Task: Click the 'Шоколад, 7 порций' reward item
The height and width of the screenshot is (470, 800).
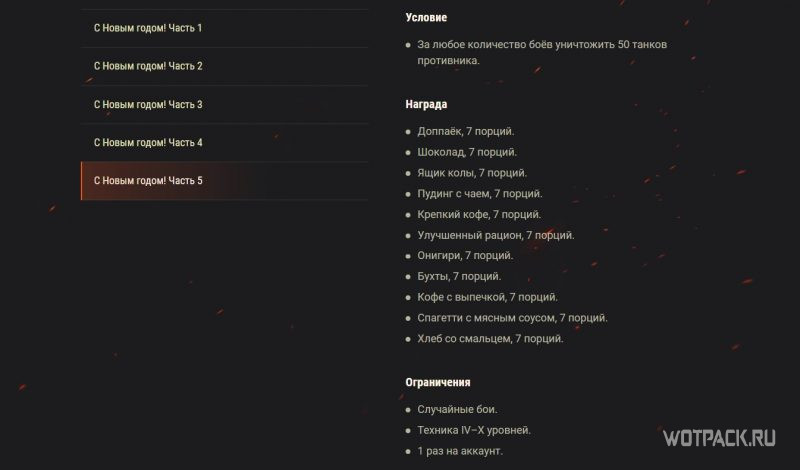Action: click(x=467, y=152)
